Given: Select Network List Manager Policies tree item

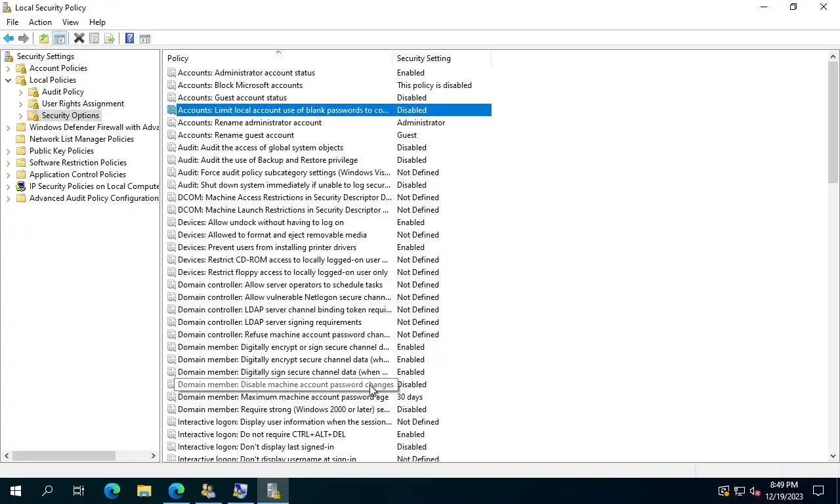Looking at the screenshot, I should (81, 139).
